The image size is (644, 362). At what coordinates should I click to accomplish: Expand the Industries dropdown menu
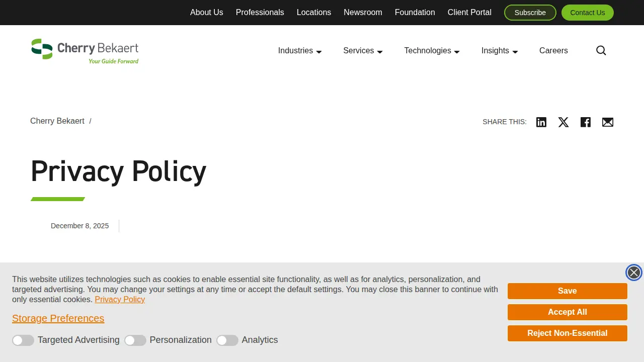tap(300, 51)
